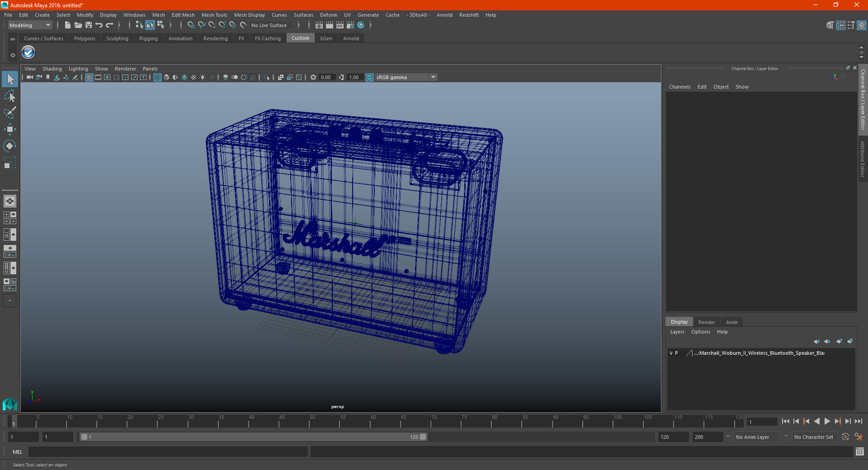Click the MEL command input field
The width and height of the screenshot is (868, 470).
(x=168, y=451)
